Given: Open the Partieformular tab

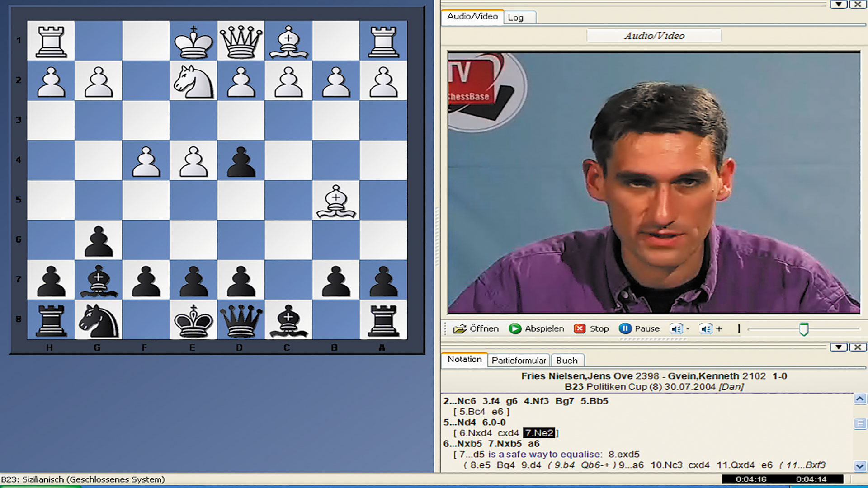Looking at the screenshot, I should point(519,361).
